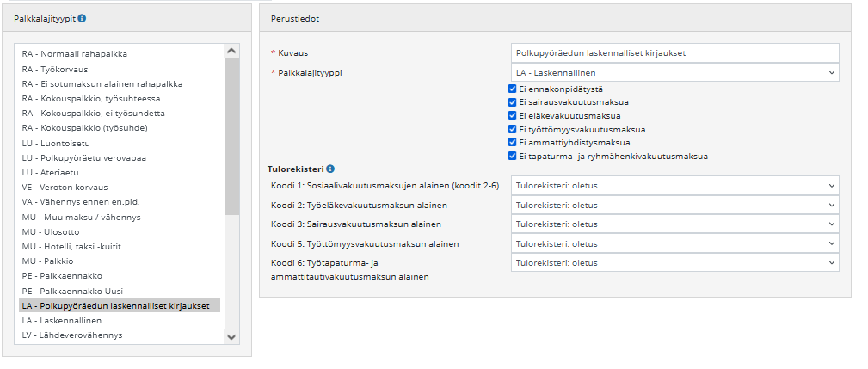Toggle Ei ennakonpidätystä checkbox

[513, 89]
